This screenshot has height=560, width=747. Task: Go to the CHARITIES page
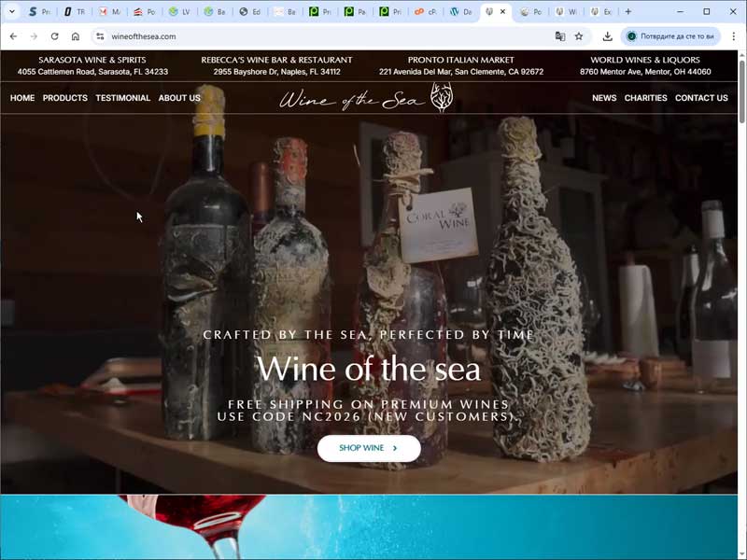tap(645, 98)
